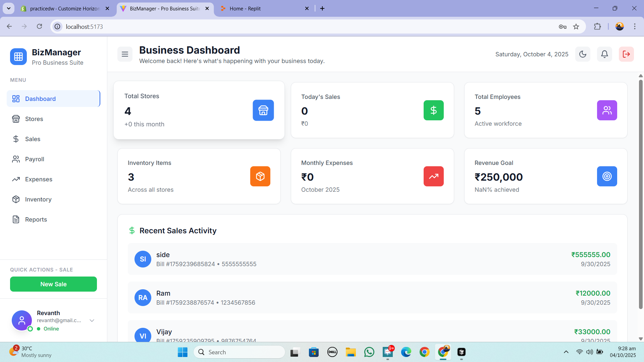Image resolution: width=644 pixels, height=362 pixels.
Task: Click the blue Total Stores shop icon
Action: pos(263,110)
